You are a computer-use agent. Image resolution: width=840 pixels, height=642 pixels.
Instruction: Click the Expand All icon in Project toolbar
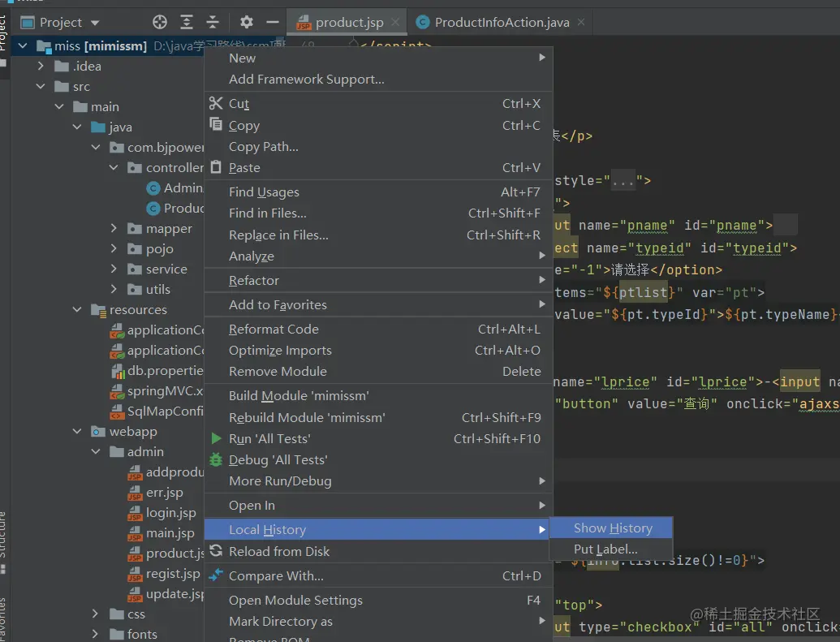click(186, 22)
